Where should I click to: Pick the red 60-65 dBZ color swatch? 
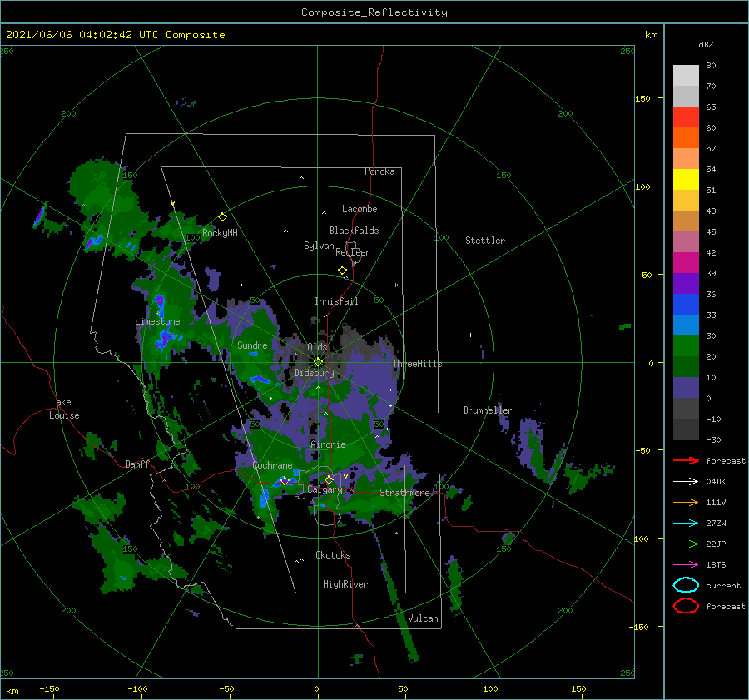[686, 117]
